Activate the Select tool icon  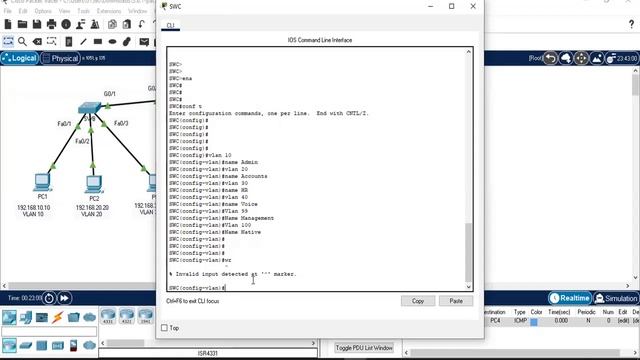(8, 42)
